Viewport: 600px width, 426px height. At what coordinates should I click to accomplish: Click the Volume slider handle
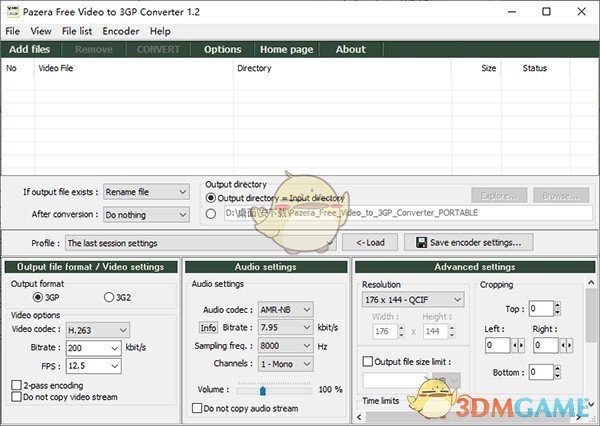(263, 391)
